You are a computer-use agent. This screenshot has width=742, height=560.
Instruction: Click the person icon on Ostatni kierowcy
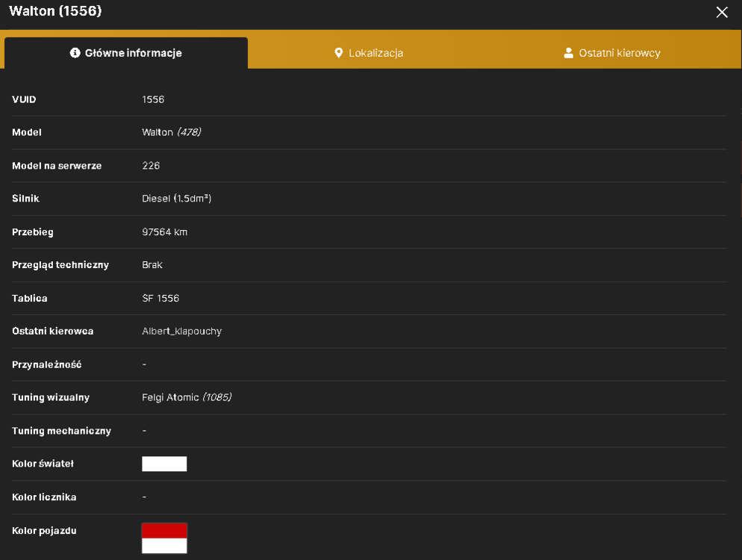pos(568,52)
